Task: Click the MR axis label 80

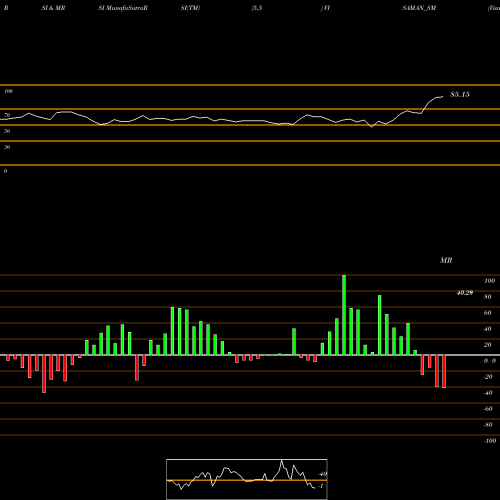Action: point(488,297)
